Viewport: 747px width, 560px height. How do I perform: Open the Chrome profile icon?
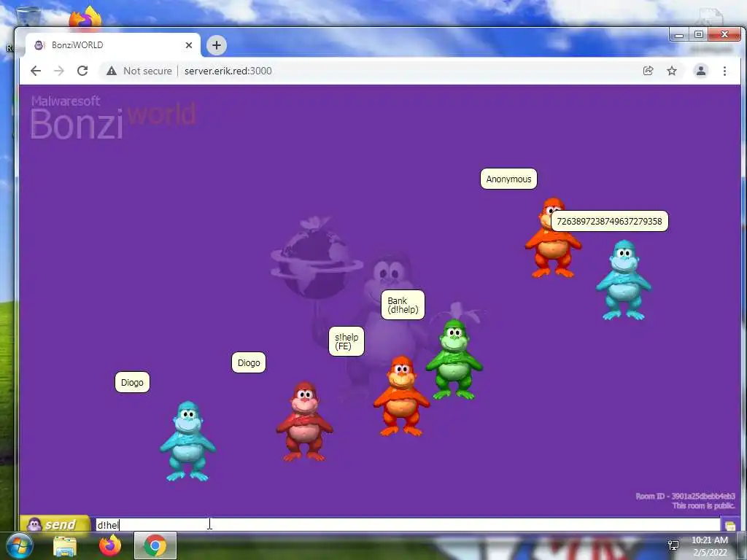pos(701,71)
